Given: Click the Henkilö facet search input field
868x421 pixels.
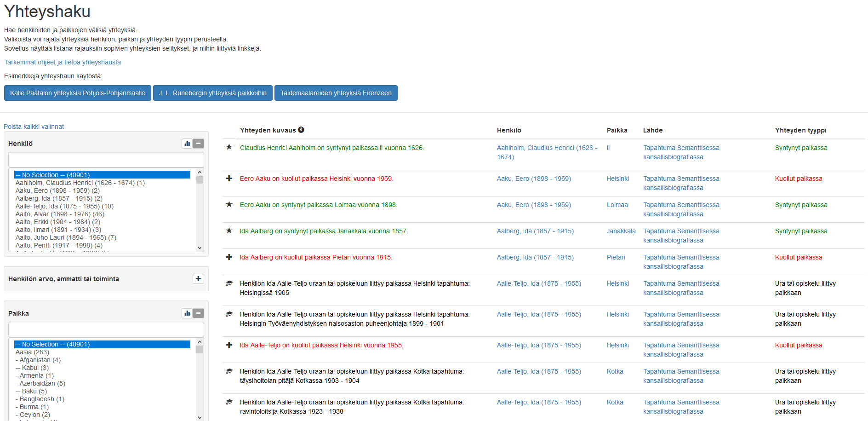Looking at the screenshot, I should click(x=106, y=160).
